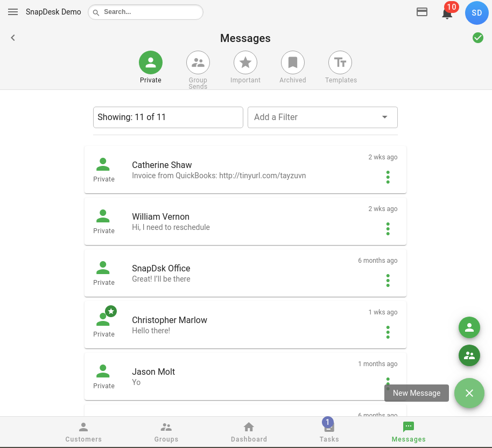Open Christopher Marlow's three-dot menu

pos(388,332)
